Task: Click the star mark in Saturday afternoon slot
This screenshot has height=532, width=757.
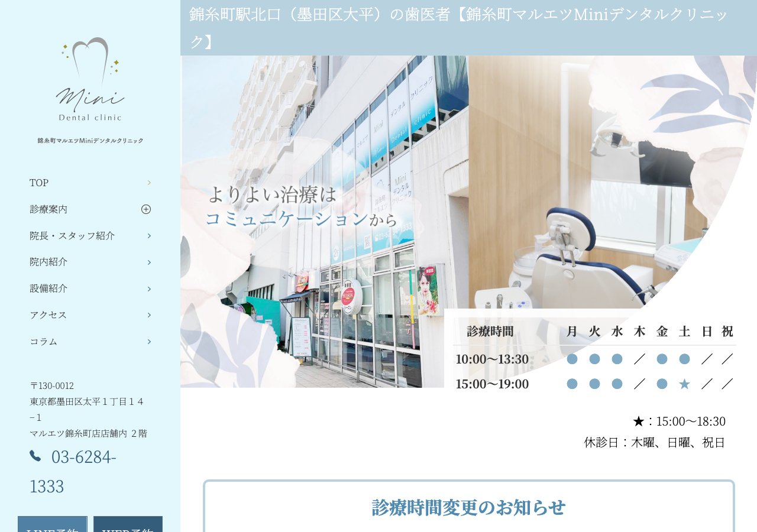Action: coord(684,384)
